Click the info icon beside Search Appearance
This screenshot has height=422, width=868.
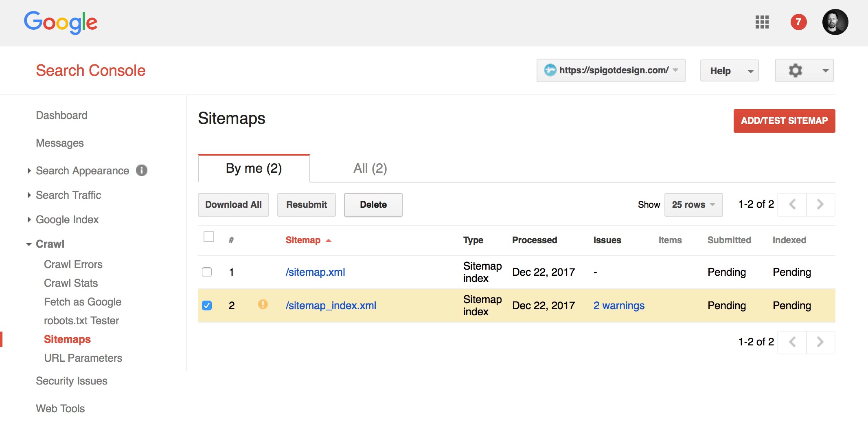pos(142,170)
